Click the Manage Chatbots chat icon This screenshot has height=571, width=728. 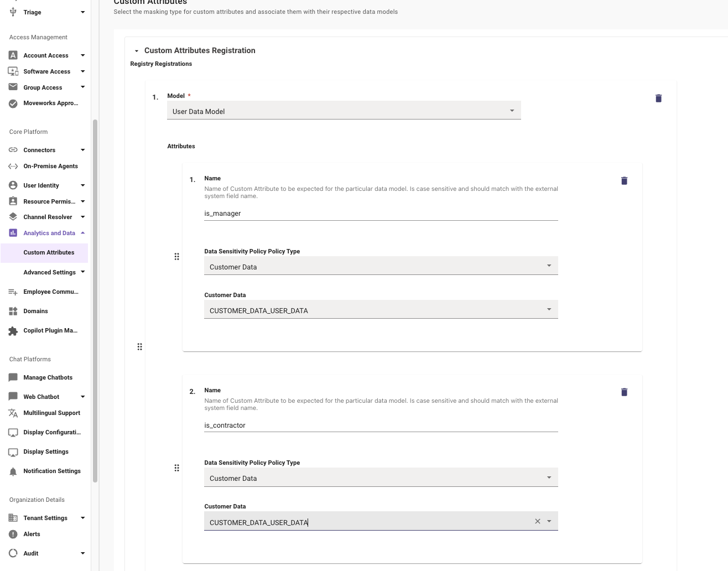tap(13, 377)
